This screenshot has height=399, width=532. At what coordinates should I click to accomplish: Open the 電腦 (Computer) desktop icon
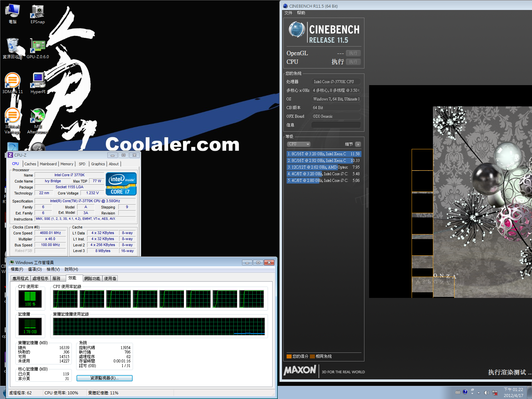pyautogui.click(x=13, y=14)
